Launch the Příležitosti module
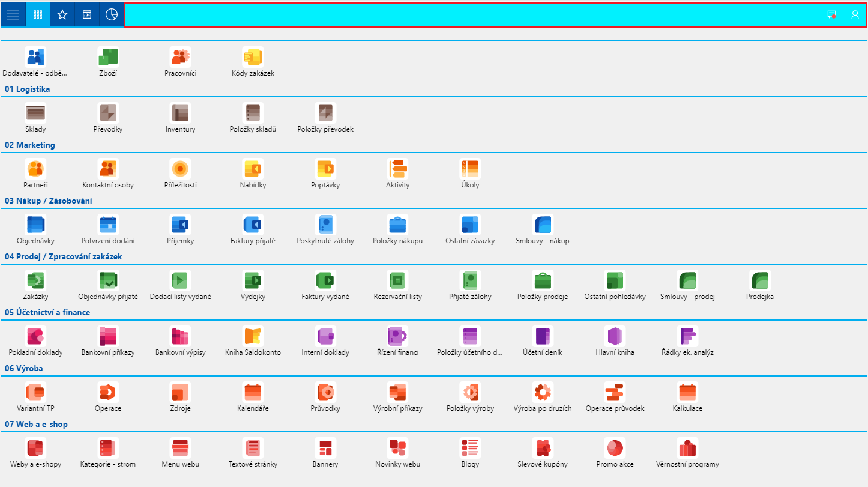Image resolution: width=868 pixels, height=487 pixels. 181,169
